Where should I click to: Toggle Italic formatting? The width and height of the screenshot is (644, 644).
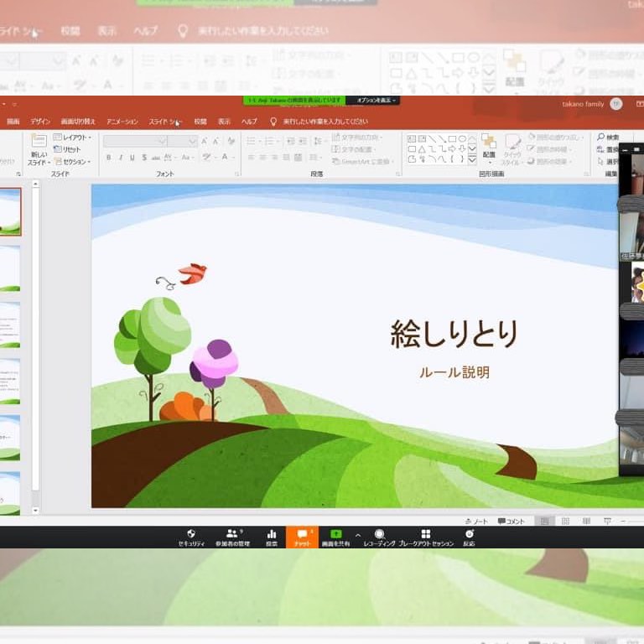(x=121, y=158)
